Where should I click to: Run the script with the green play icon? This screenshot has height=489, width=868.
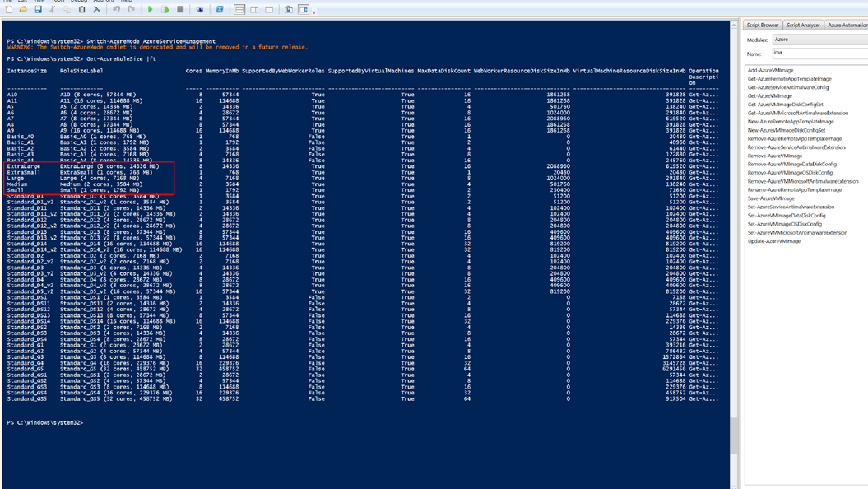tap(150, 9)
